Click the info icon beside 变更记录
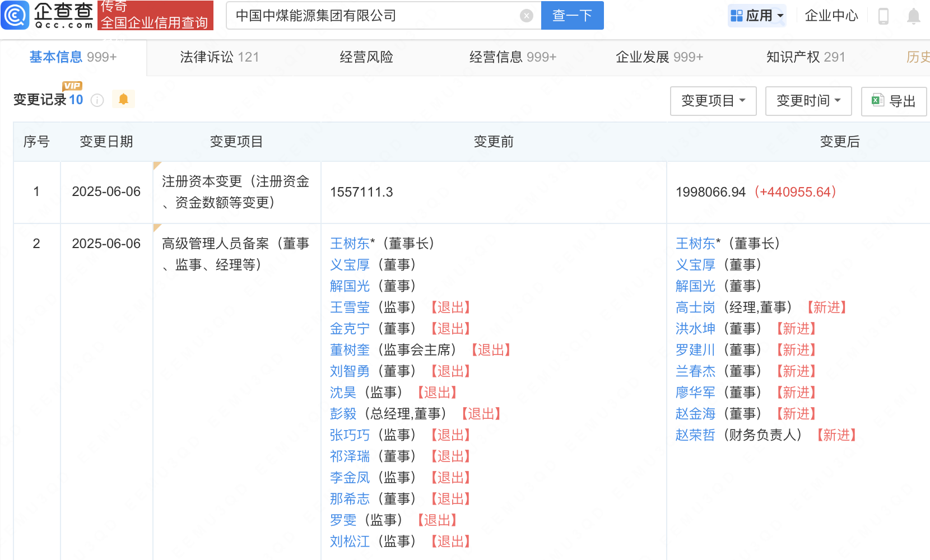 pyautogui.click(x=97, y=100)
